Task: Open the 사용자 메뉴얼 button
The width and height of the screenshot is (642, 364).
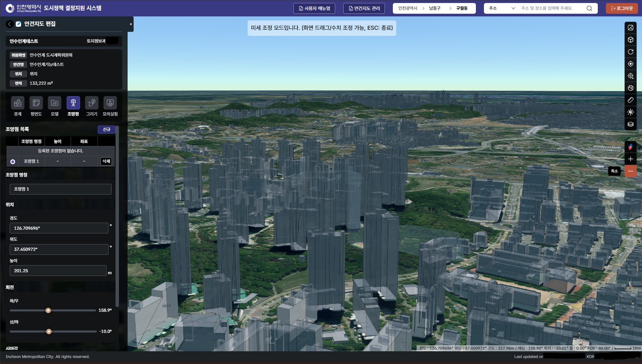Action: tap(314, 8)
